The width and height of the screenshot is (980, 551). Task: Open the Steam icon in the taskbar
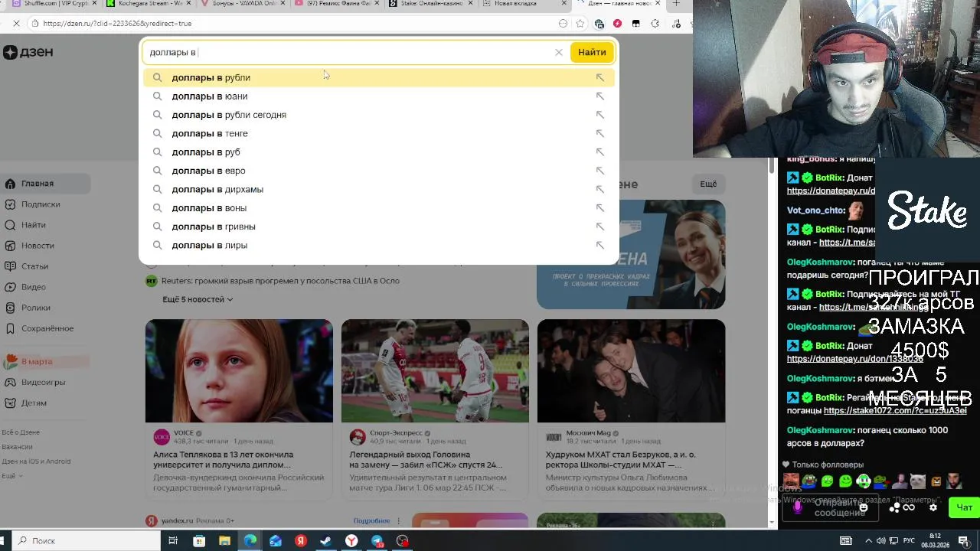pyautogui.click(x=325, y=541)
